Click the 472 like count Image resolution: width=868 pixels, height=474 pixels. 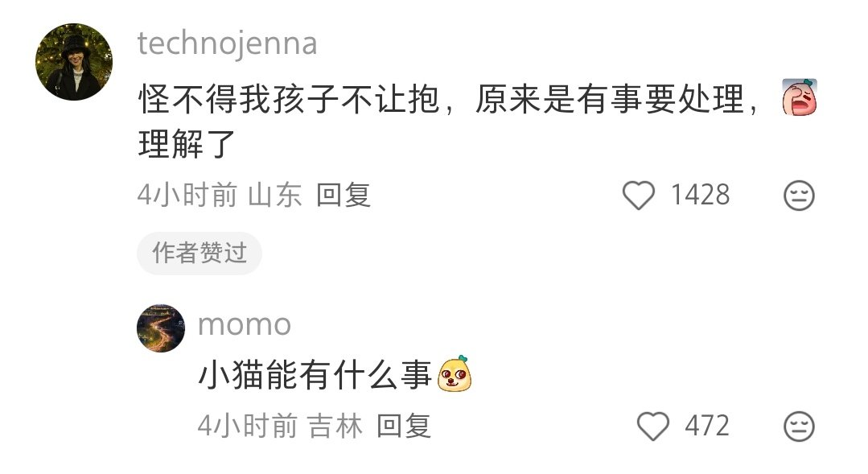coord(707,426)
